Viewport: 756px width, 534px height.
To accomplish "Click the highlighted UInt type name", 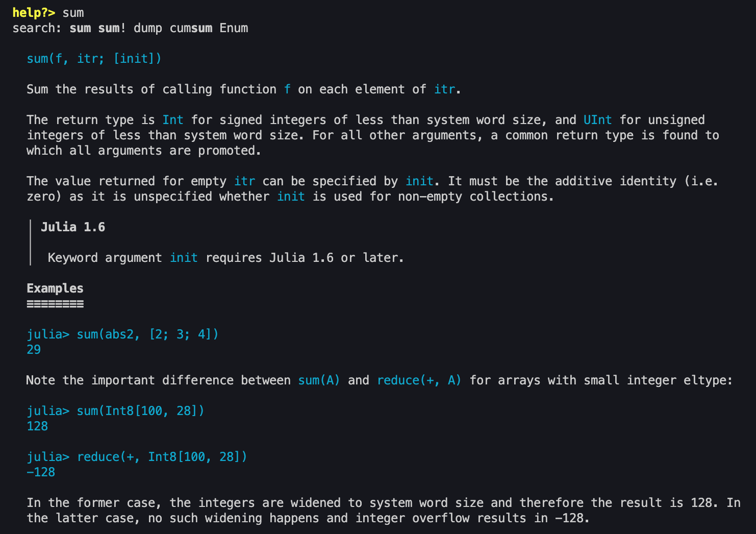I will pos(597,120).
